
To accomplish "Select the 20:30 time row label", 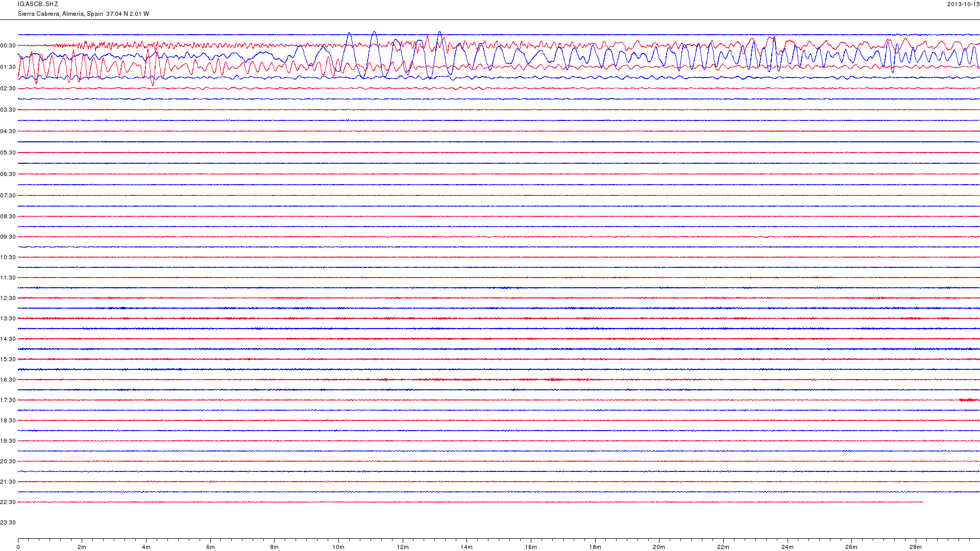I will coord(8,461).
